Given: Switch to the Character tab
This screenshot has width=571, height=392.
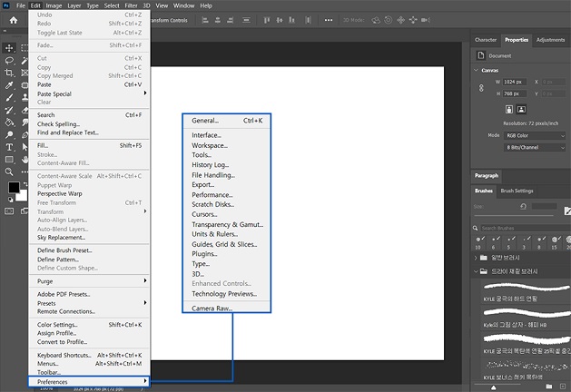Looking at the screenshot, I should (x=486, y=40).
